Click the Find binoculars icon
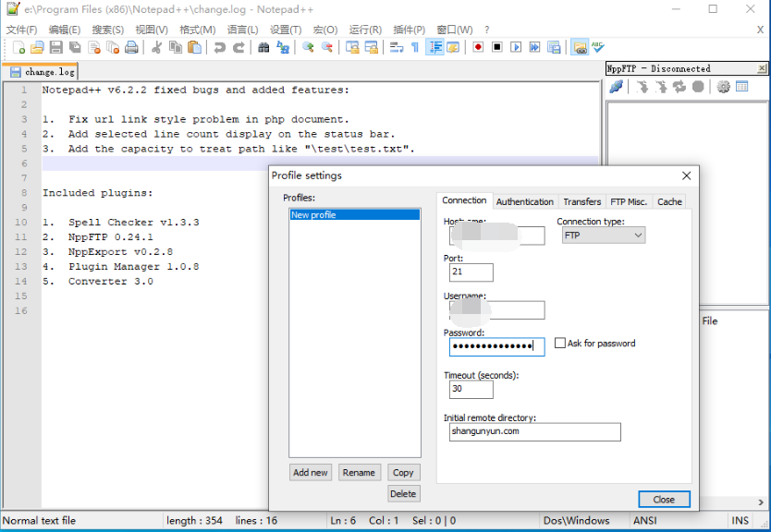The image size is (771, 532). [263, 47]
